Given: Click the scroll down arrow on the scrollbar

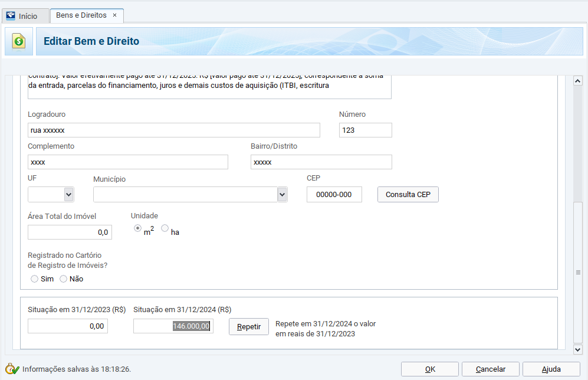Looking at the screenshot, I should [x=578, y=349].
